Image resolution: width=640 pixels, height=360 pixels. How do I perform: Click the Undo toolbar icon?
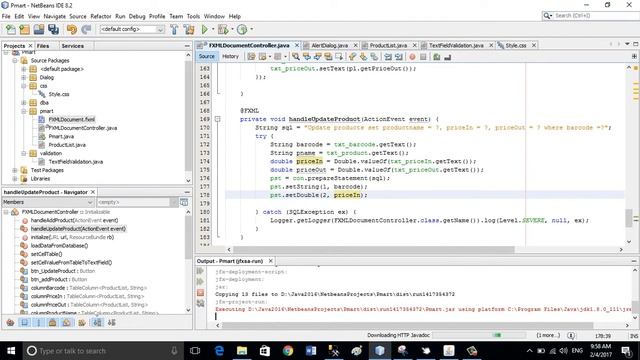72,29
